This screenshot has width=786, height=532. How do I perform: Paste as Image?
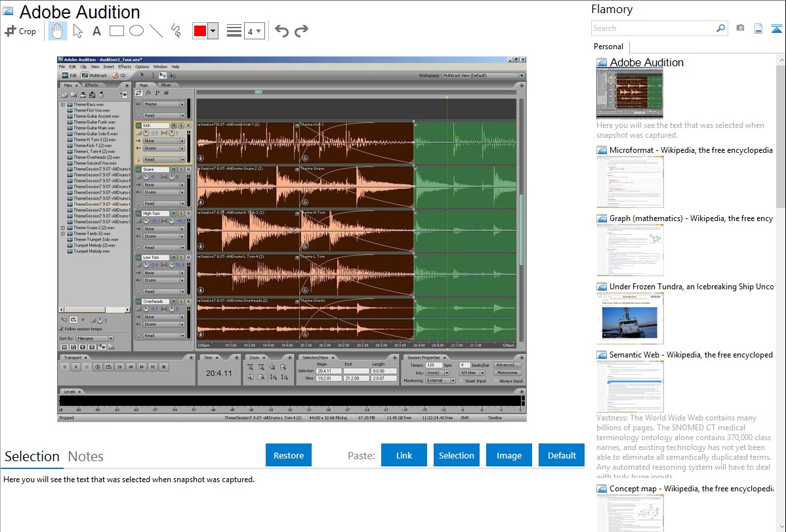pos(508,455)
